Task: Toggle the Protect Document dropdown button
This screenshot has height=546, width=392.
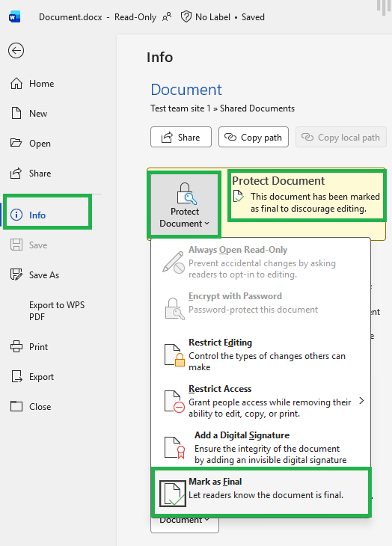Action: point(185,205)
